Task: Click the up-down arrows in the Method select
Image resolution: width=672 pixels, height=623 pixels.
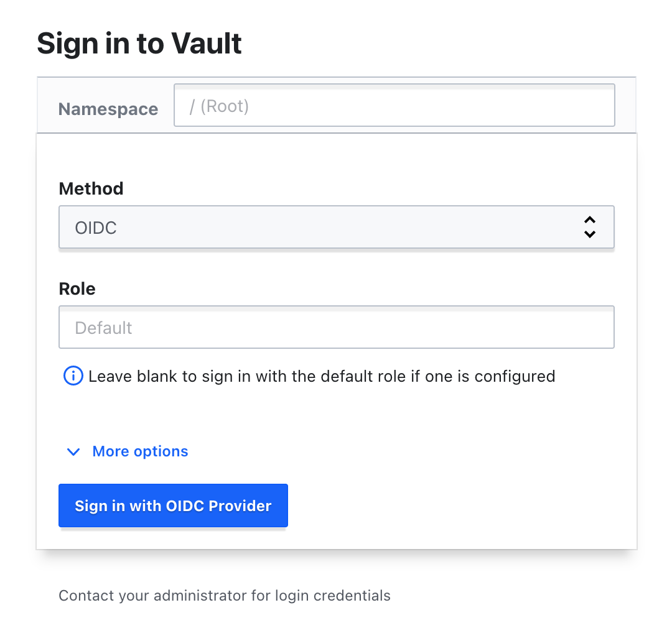Action: tap(590, 228)
